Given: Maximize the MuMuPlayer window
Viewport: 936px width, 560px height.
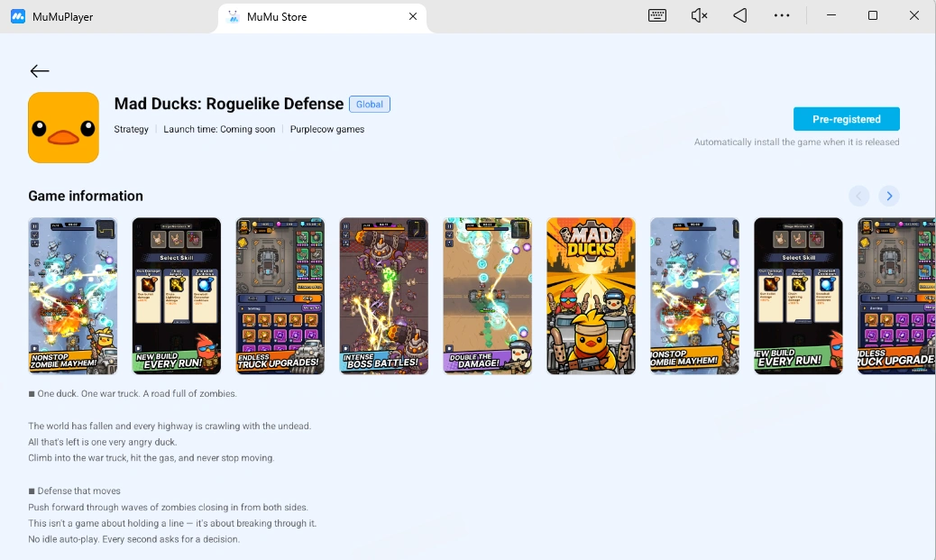Looking at the screenshot, I should (873, 15).
